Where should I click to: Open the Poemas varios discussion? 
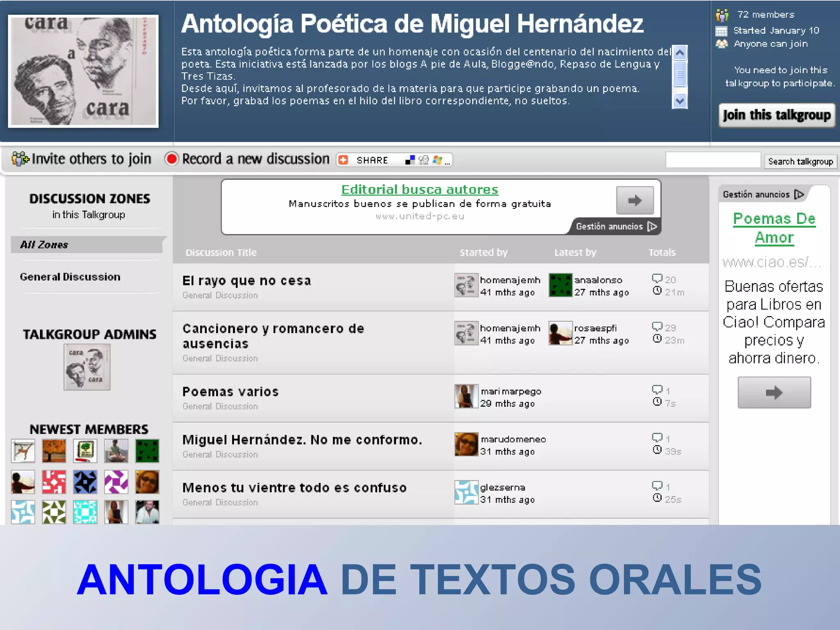pos(231,392)
